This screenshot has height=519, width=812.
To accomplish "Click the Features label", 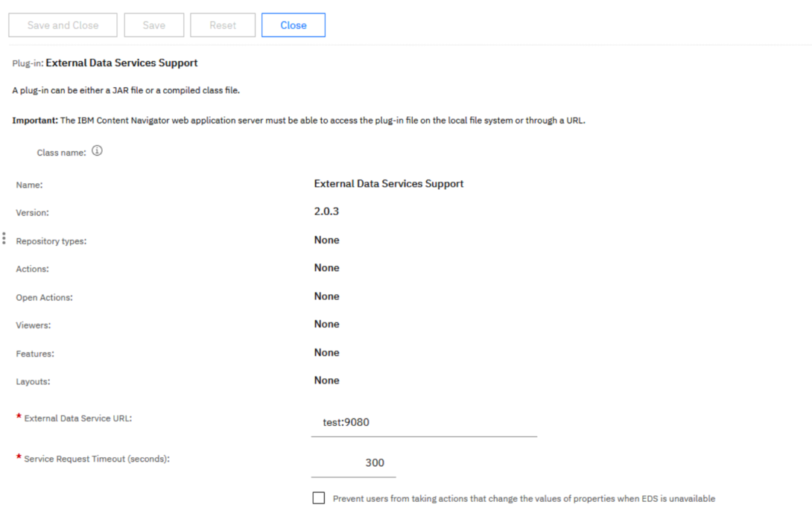I will point(35,354).
